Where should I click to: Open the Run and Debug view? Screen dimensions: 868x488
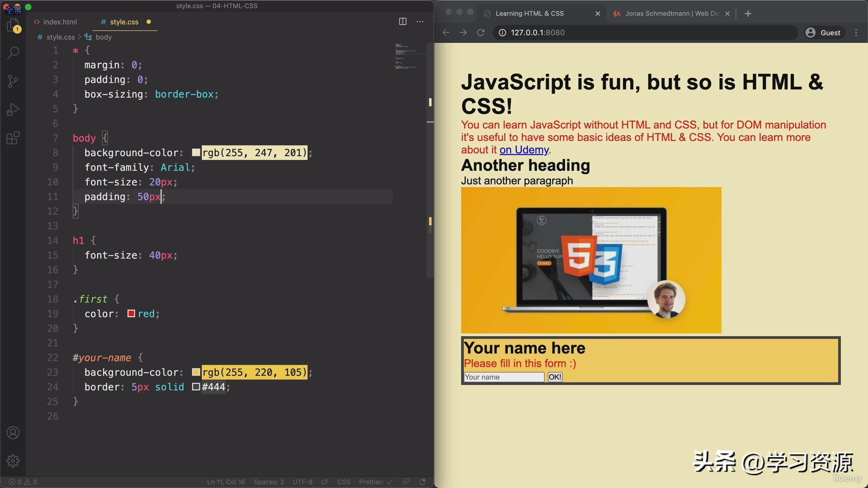click(13, 109)
